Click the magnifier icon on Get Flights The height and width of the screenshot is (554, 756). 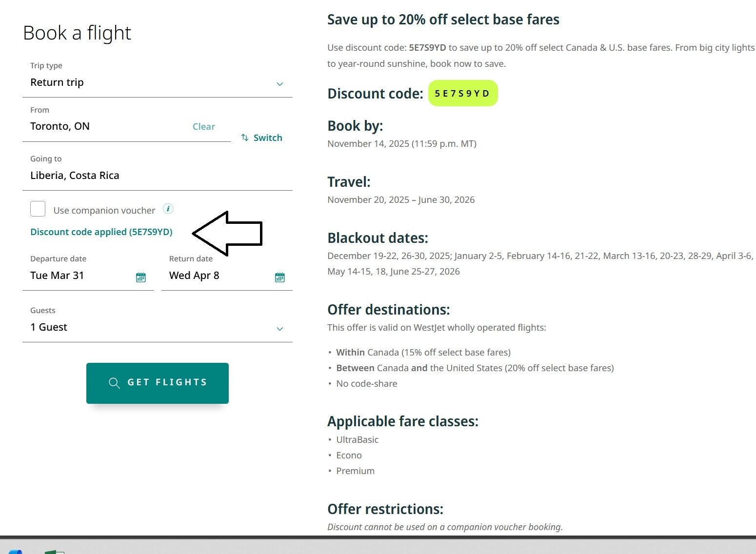point(114,383)
